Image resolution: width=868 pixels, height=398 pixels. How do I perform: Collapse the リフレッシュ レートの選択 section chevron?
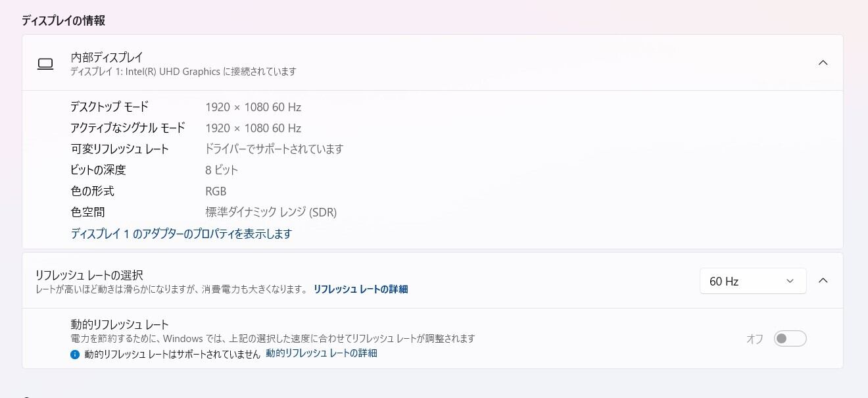coord(823,281)
